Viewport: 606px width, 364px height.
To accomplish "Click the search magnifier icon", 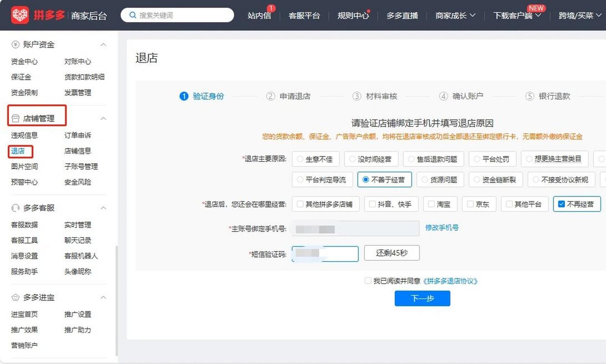I will point(133,15).
